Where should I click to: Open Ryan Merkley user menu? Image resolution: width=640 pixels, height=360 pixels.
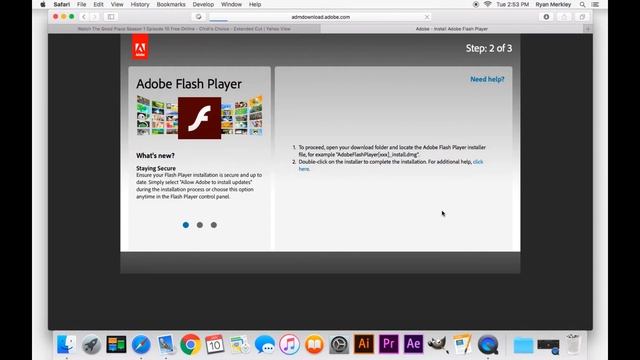[x=553, y=4]
